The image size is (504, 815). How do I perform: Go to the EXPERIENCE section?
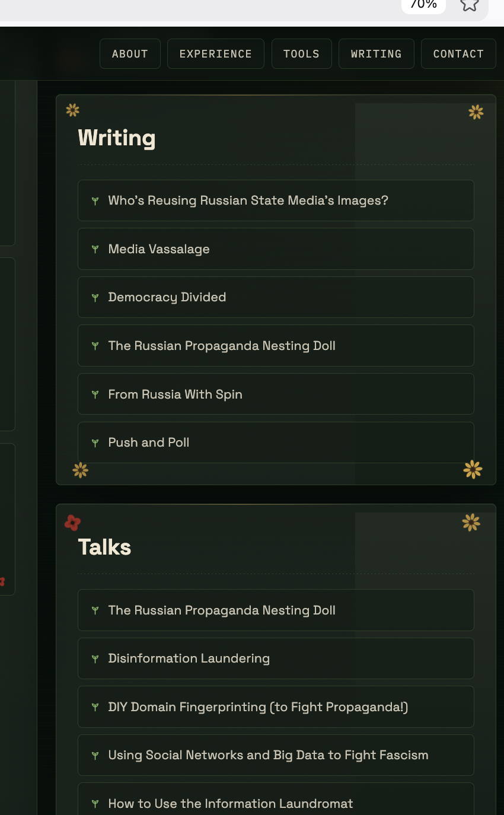(216, 54)
